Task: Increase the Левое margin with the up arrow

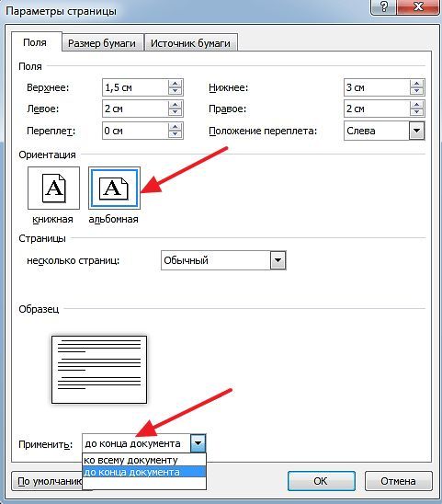Action: [x=175, y=105]
